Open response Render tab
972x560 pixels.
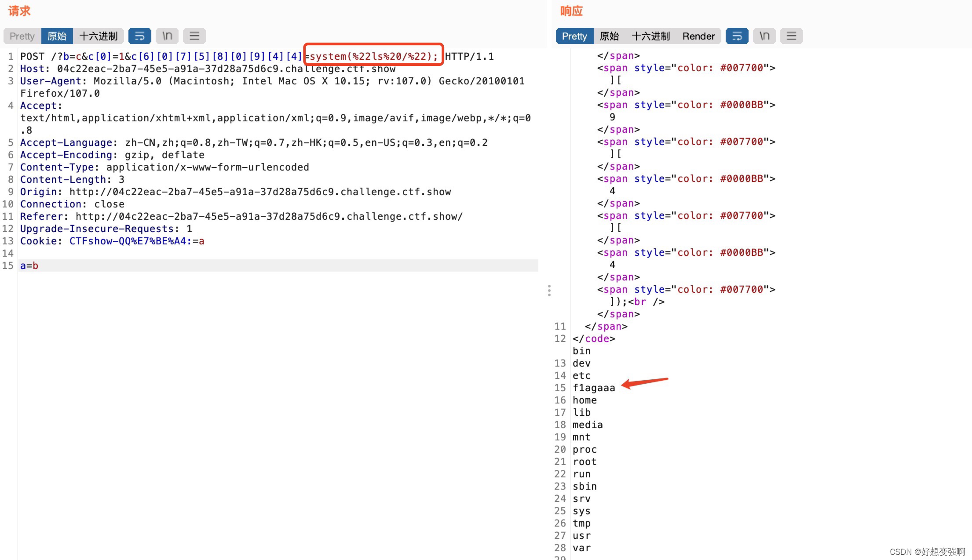[698, 36]
